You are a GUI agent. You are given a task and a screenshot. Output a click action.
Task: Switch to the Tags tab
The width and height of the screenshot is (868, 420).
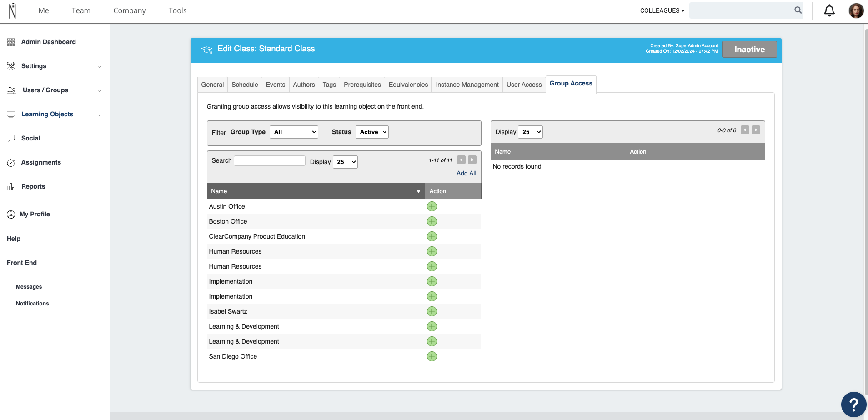(x=329, y=85)
